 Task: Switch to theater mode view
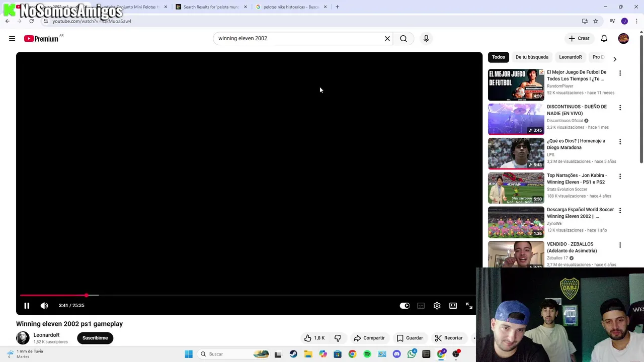click(453, 306)
